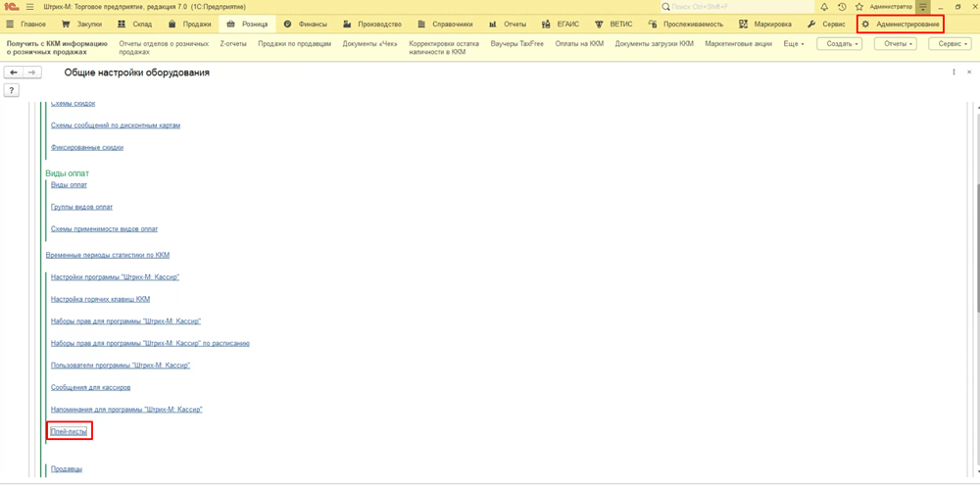980x488 pixels.
Task: Open the Прослеживаемость section
Action: tap(686, 24)
